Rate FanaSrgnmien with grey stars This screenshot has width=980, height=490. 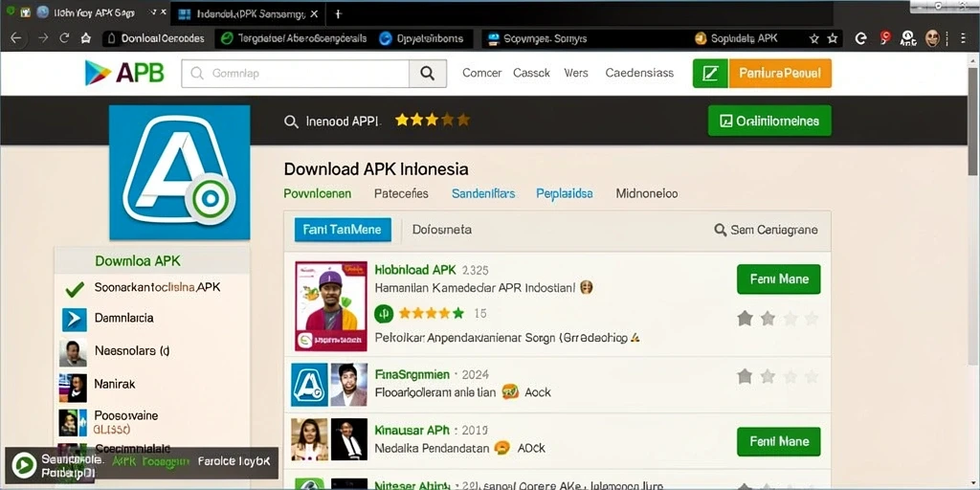[x=778, y=376]
